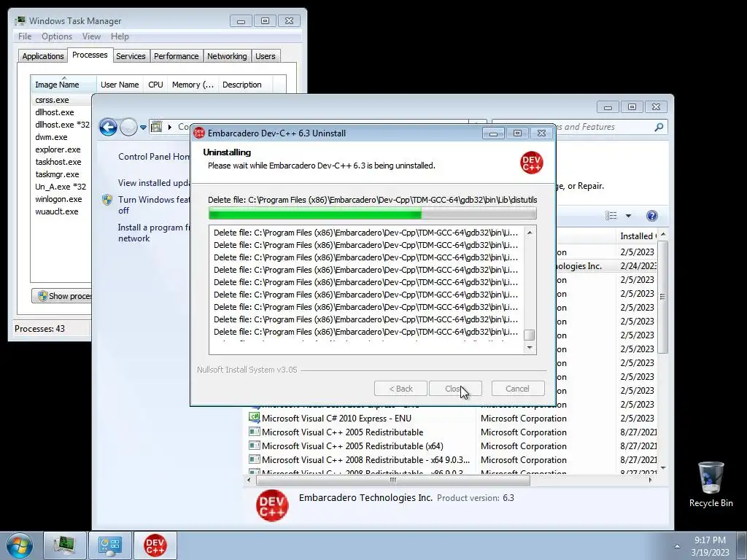The height and width of the screenshot is (560, 747).
Task: Open Control Panel Home link
Action: (x=154, y=156)
